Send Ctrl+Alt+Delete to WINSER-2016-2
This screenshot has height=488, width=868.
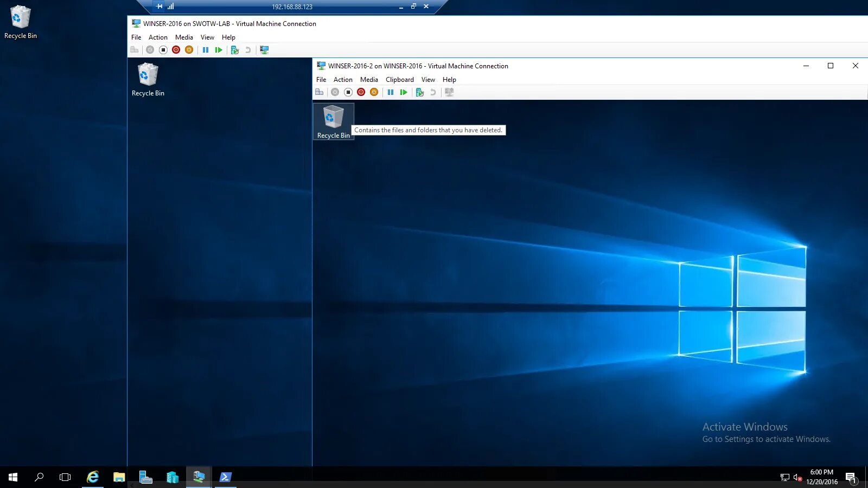320,92
